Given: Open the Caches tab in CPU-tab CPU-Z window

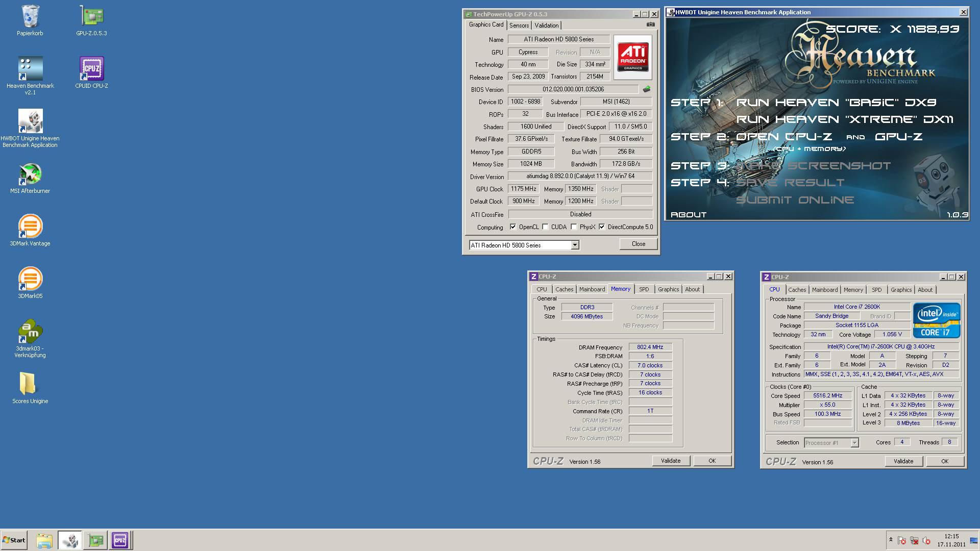Looking at the screenshot, I should pyautogui.click(x=797, y=290).
